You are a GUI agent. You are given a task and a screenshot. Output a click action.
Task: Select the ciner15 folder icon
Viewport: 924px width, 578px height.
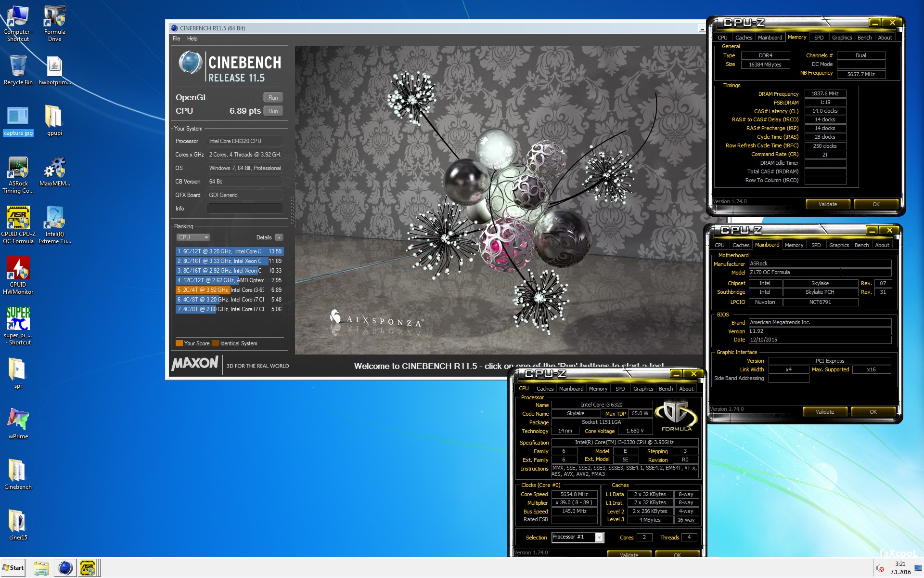tap(18, 525)
